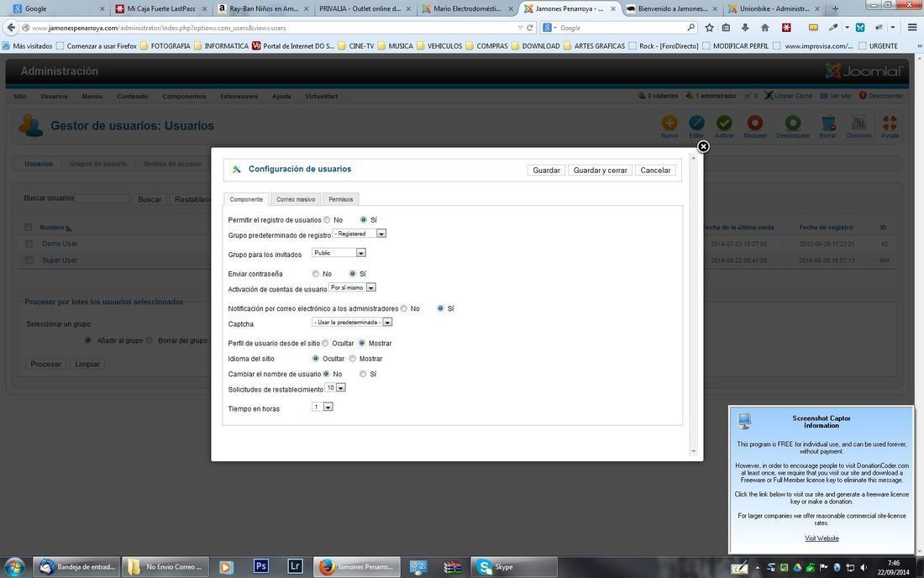Open the Firefox hamburger menu
The width and height of the screenshot is (924, 578).
pos(912,27)
